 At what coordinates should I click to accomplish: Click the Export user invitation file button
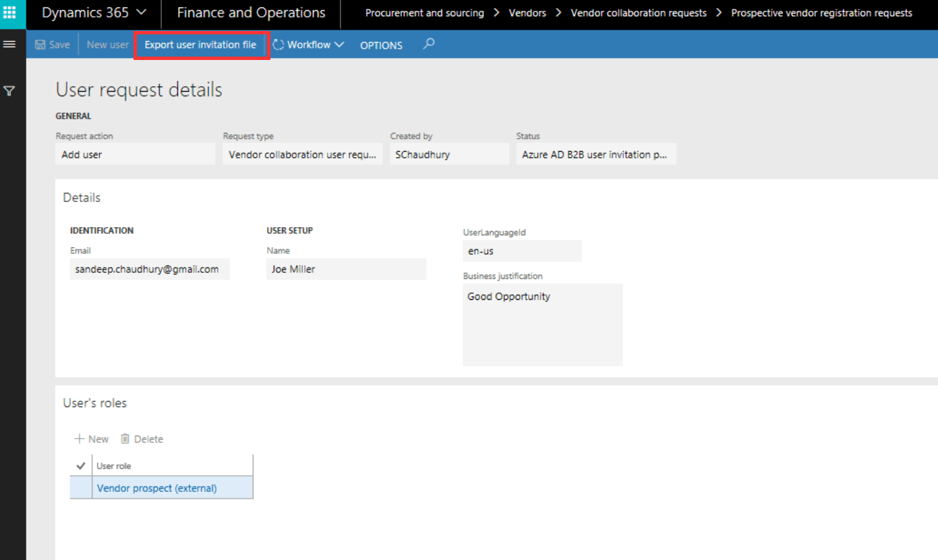point(200,44)
